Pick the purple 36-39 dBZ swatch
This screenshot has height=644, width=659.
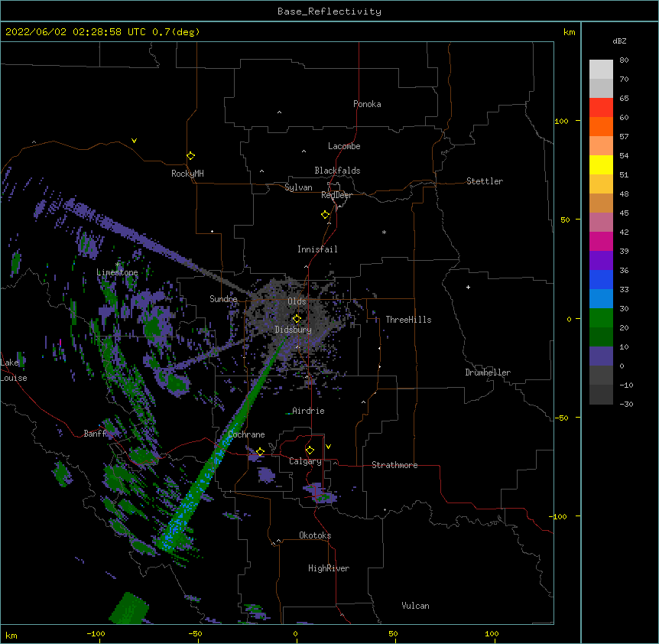coord(601,261)
